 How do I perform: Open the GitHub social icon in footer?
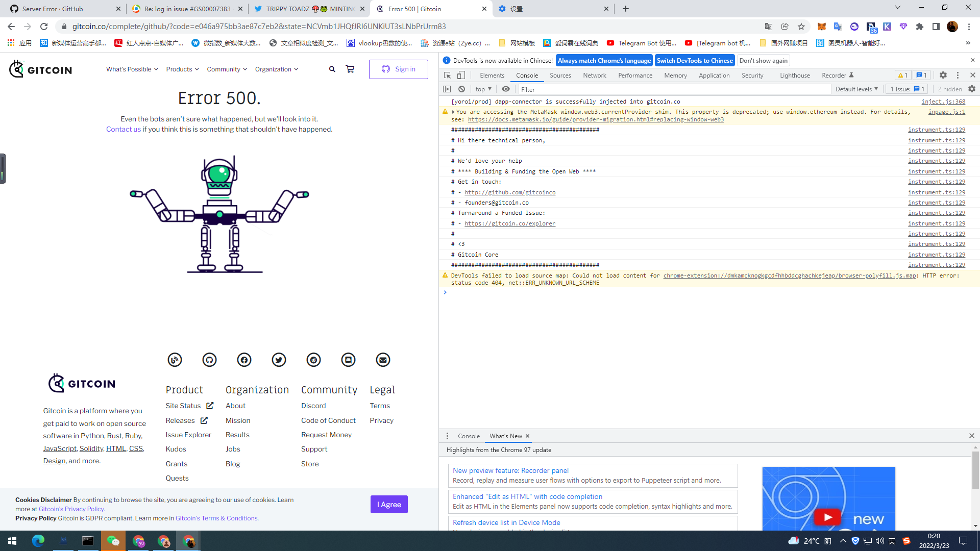210,360
